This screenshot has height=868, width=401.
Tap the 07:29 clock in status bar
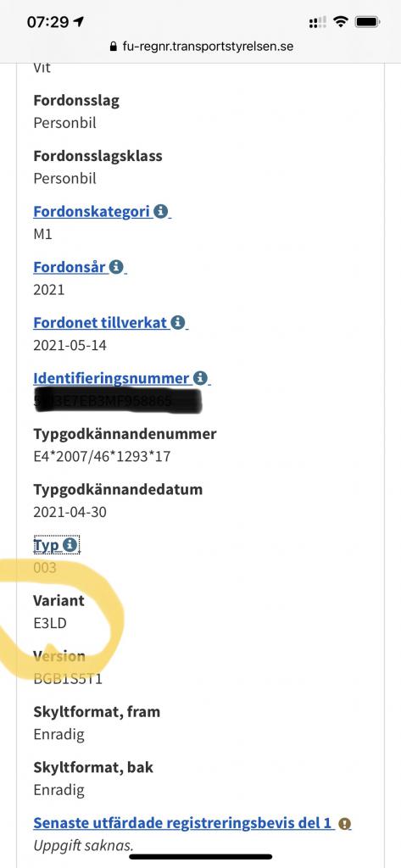click(47, 22)
